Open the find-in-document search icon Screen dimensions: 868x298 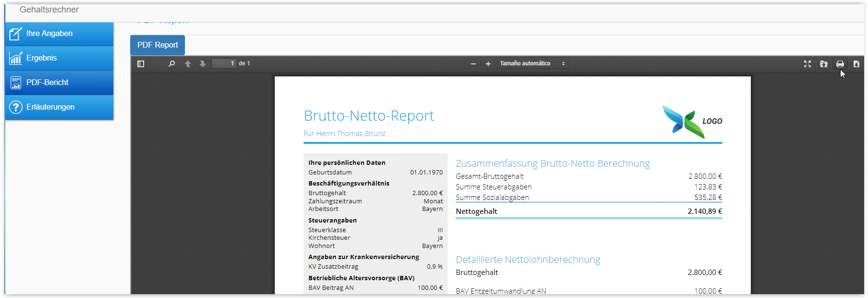(x=171, y=64)
